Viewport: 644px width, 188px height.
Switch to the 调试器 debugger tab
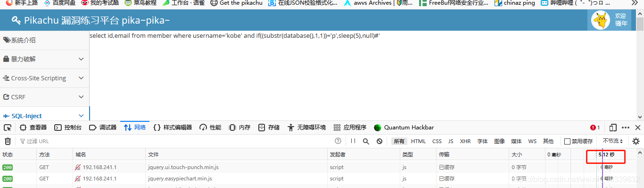tap(103, 128)
